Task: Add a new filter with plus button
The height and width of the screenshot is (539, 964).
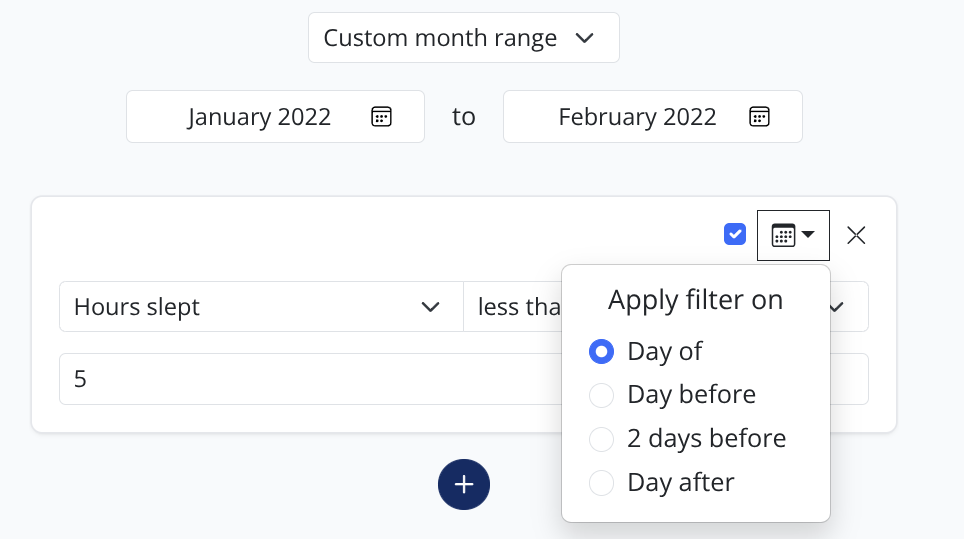Action: pyautogui.click(x=464, y=485)
